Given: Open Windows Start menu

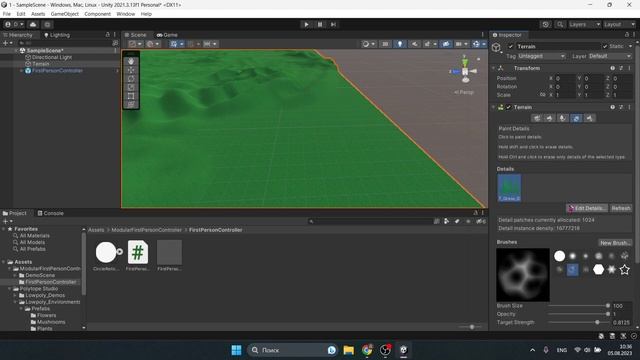Looking at the screenshot, I should pyautogui.click(x=236, y=350).
